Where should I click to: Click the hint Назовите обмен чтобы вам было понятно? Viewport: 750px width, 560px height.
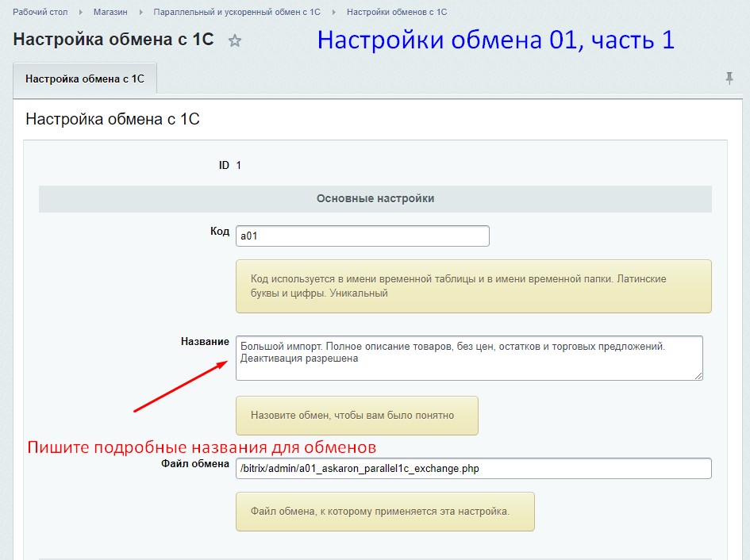click(x=356, y=415)
